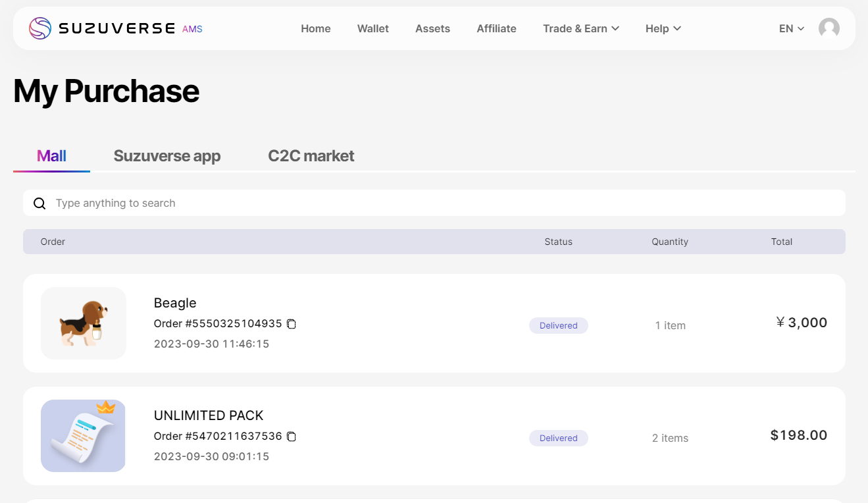The height and width of the screenshot is (503, 868).
Task: Expand the Help dropdown menu
Action: click(x=663, y=28)
